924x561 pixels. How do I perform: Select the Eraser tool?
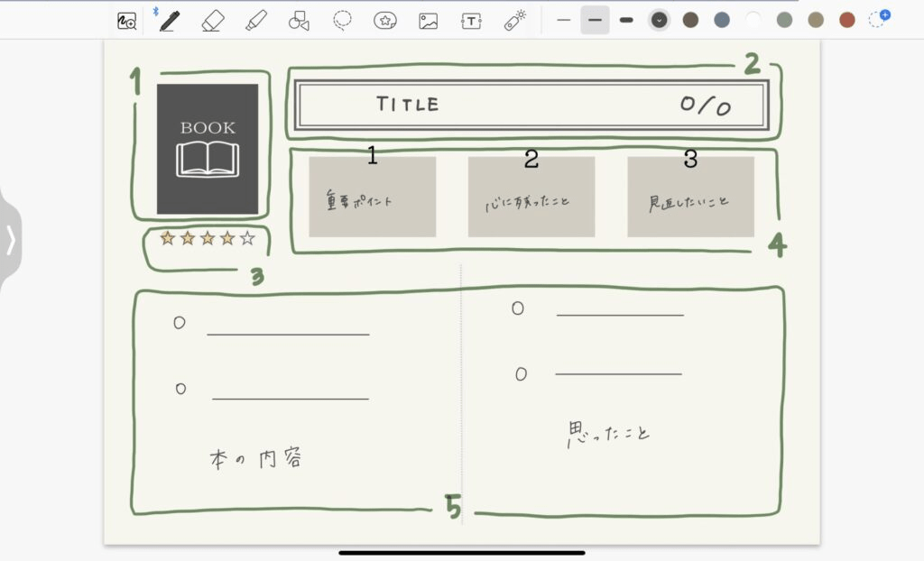click(x=213, y=22)
